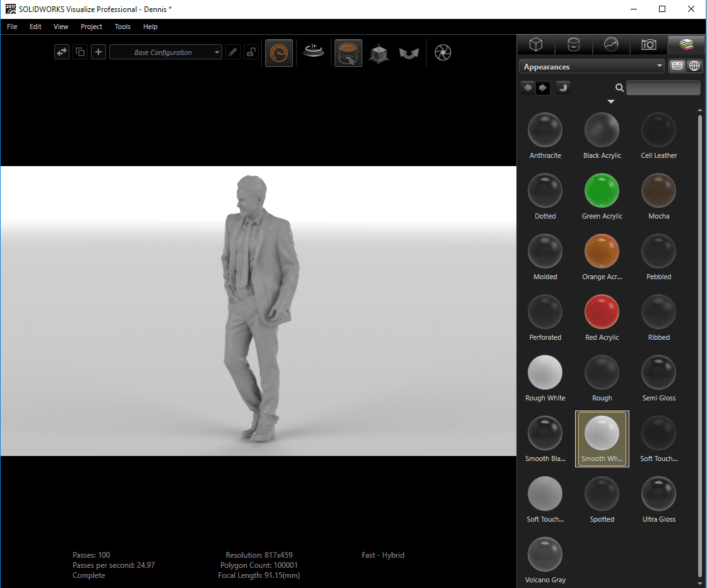The image size is (707, 588).
Task: Toggle the configuration lock icon
Action: [x=251, y=52]
